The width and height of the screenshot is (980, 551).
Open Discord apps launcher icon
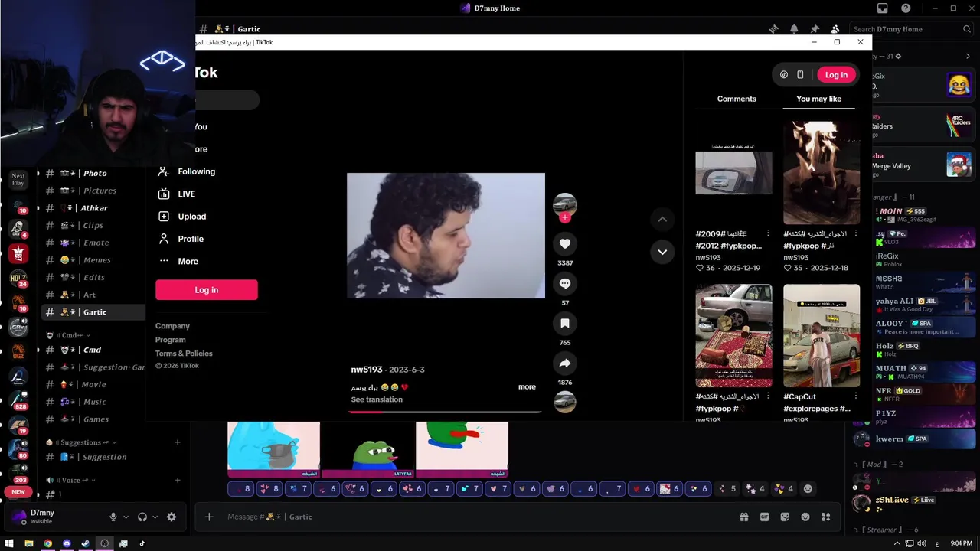point(825,517)
